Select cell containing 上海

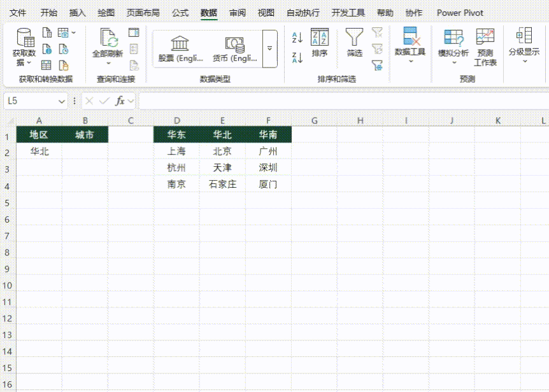[176, 151]
